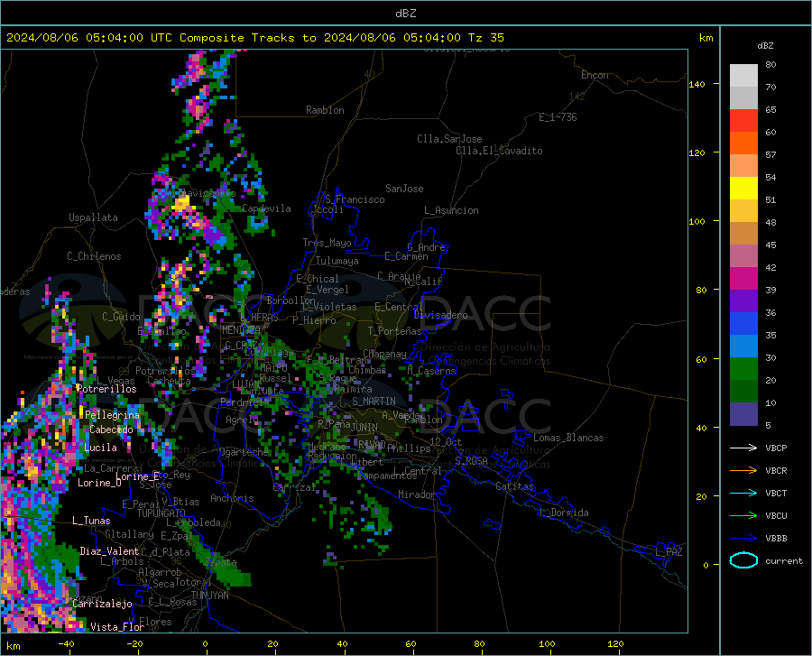Click the Potrerillos label in pink text

pos(106,389)
